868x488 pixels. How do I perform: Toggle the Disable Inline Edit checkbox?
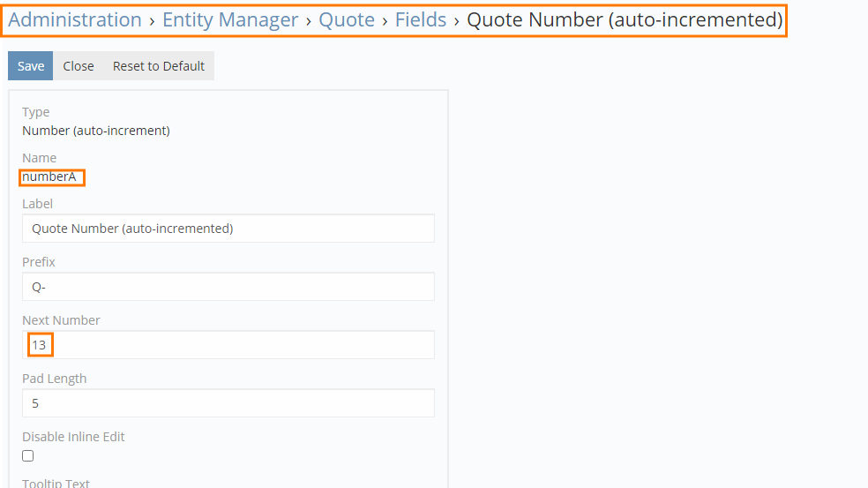(x=28, y=456)
